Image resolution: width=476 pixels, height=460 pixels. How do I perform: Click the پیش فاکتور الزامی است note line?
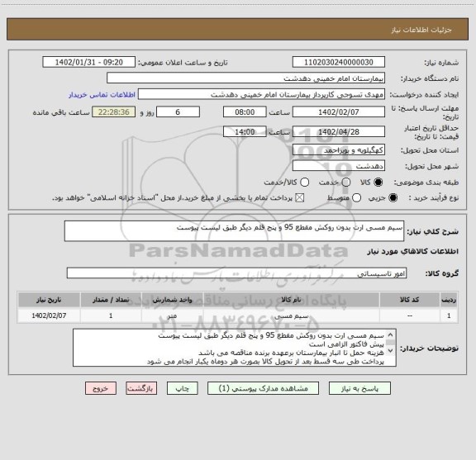tap(346, 344)
